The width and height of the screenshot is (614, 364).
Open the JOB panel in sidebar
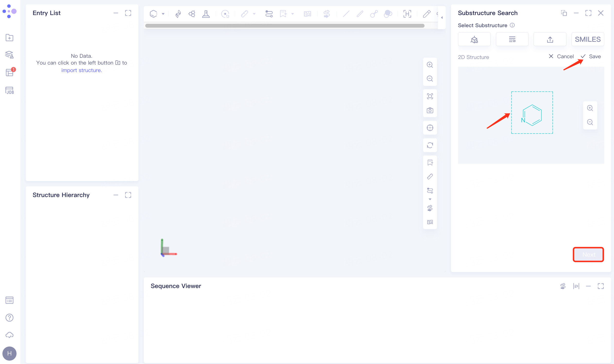pyautogui.click(x=9, y=90)
